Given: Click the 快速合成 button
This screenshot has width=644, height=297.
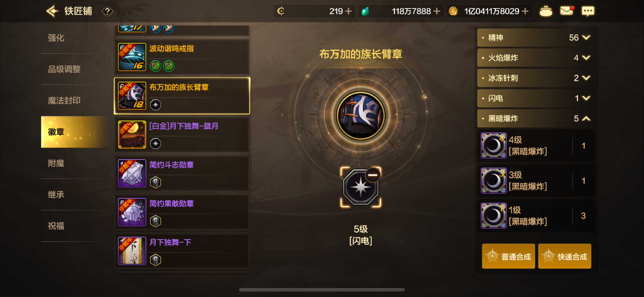Looking at the screenshot, I should (565, 256).
